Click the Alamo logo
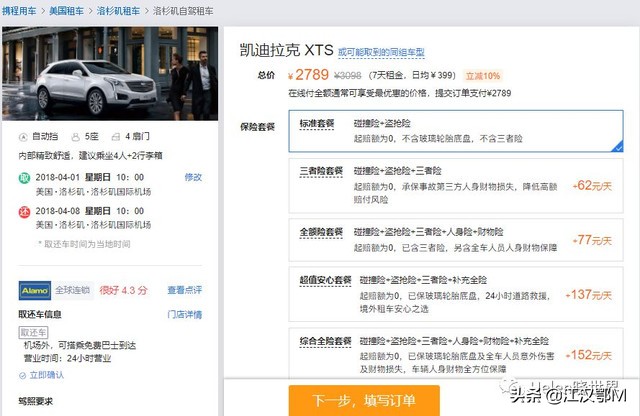 pyautogui.click(x=35, y=291)
